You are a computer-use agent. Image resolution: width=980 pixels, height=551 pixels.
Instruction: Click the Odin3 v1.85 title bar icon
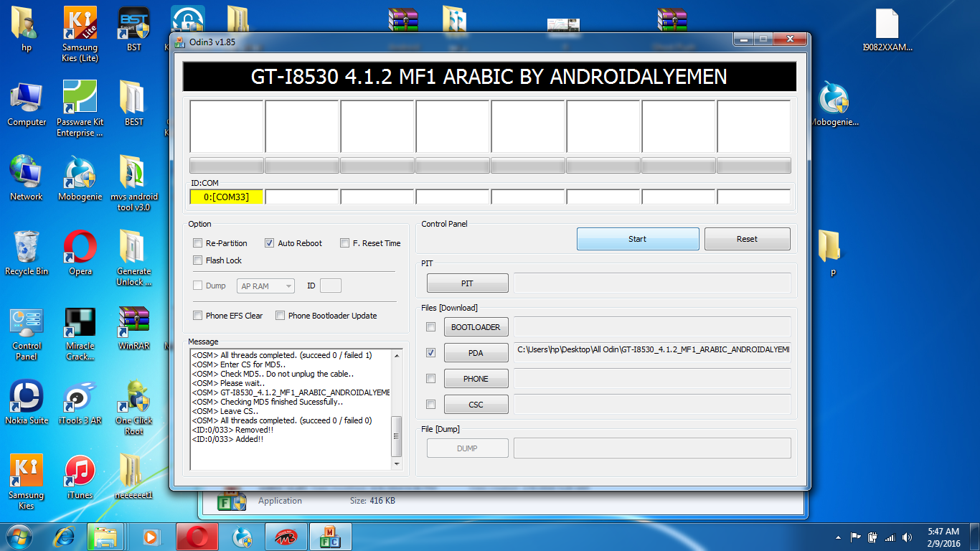point(179,42)
